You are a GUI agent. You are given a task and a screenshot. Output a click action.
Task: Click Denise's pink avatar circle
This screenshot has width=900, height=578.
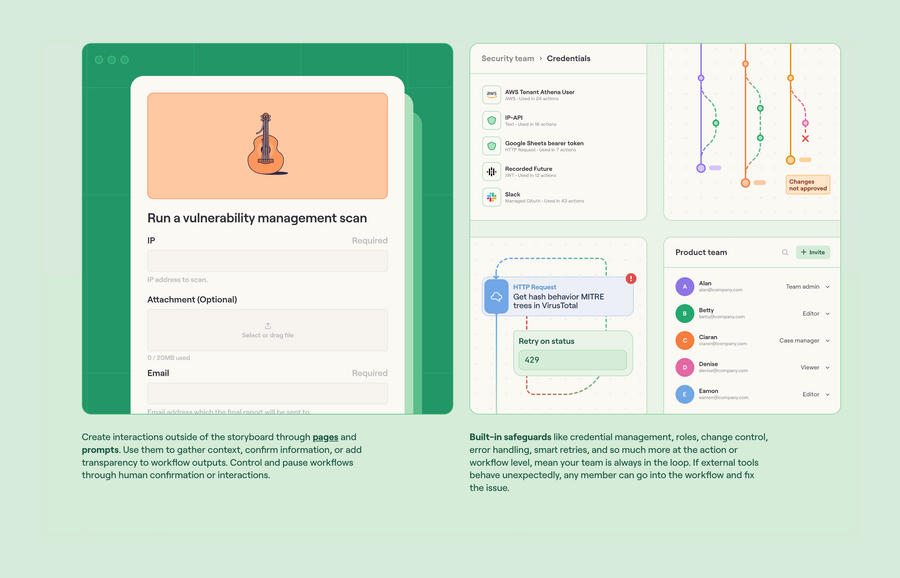(684, 367)
